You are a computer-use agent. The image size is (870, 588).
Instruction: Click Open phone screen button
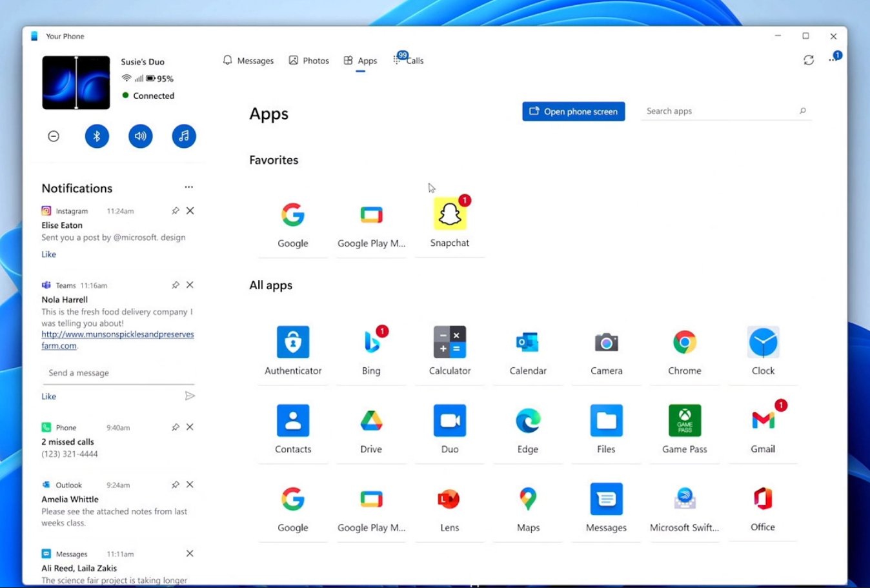(x=573, y=111)
